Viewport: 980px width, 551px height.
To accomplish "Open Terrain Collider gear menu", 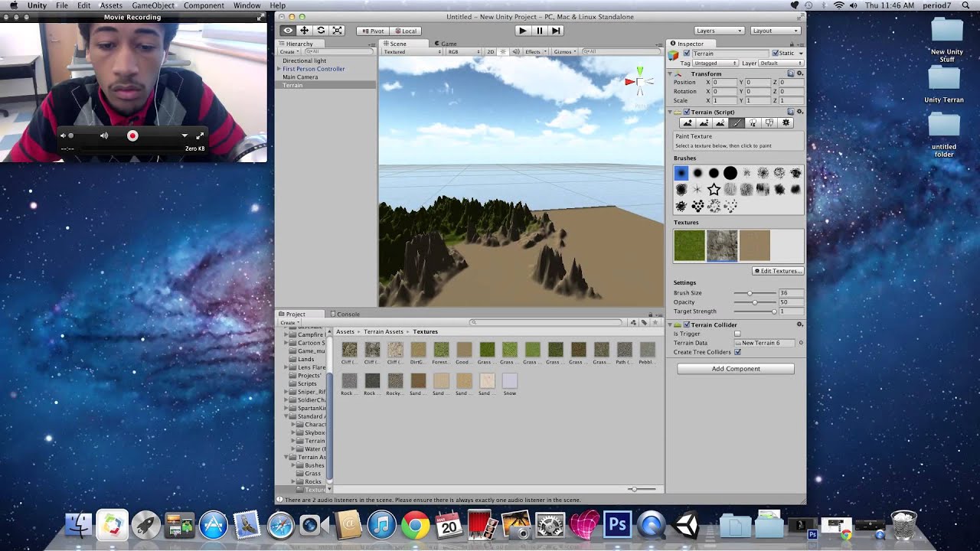I will coord(800,324).
